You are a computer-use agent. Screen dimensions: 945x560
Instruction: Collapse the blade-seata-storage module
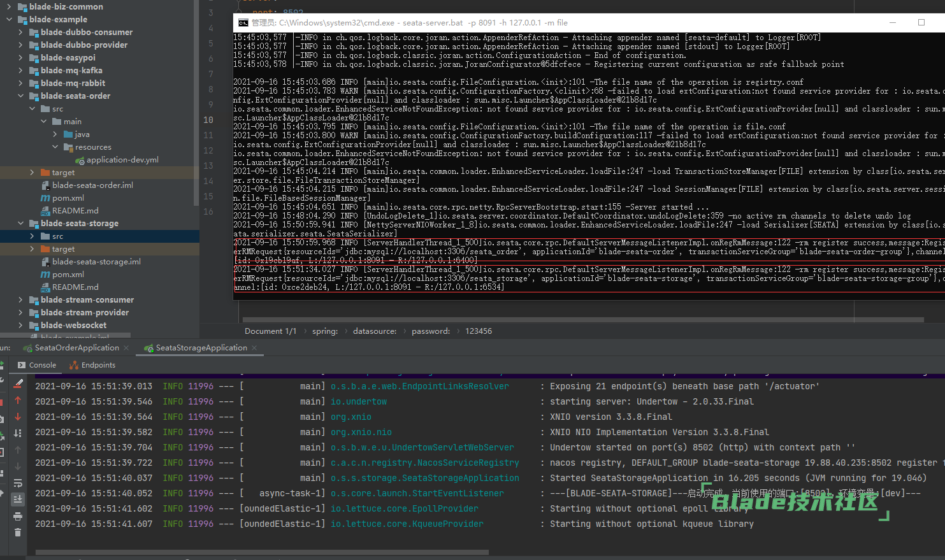(x=20, y=224)
